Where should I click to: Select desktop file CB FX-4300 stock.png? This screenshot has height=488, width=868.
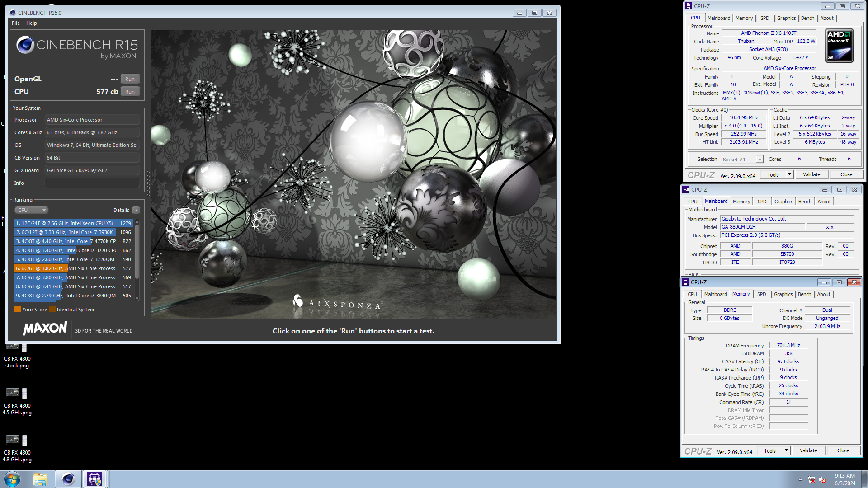pos(17,356)
